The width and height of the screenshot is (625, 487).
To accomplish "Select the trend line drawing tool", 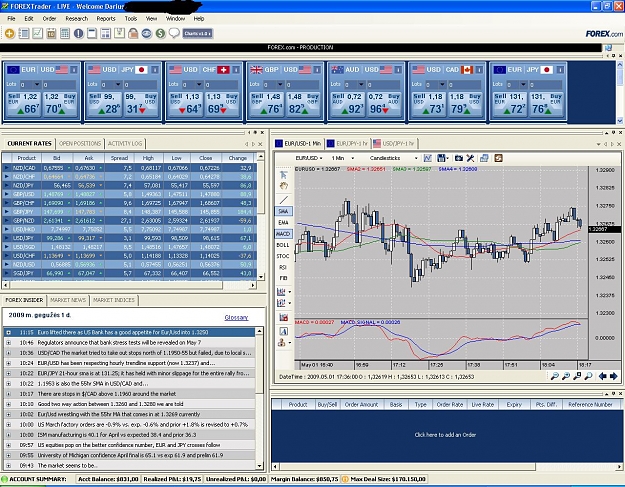I will 283,200.
